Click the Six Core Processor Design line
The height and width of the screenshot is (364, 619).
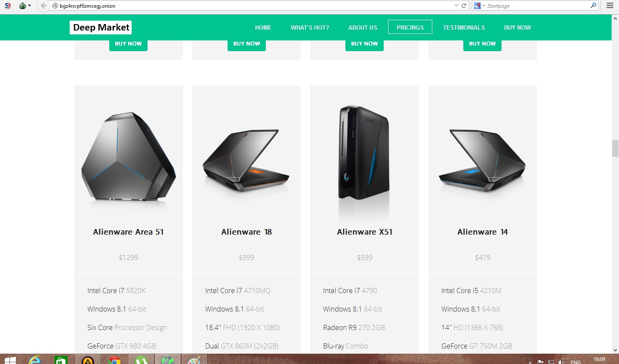pyautogui.click(x=126, y=327)
